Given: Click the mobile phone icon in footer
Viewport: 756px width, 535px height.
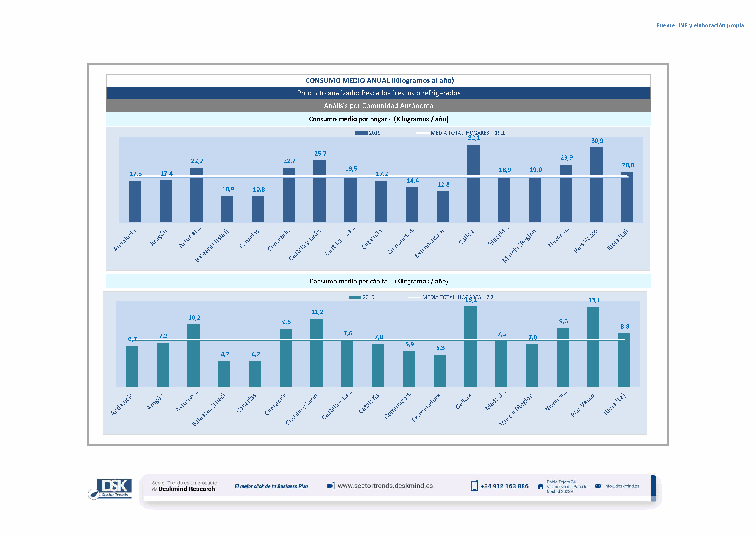Looking at the screenshot, I should (x=474, y=486).
